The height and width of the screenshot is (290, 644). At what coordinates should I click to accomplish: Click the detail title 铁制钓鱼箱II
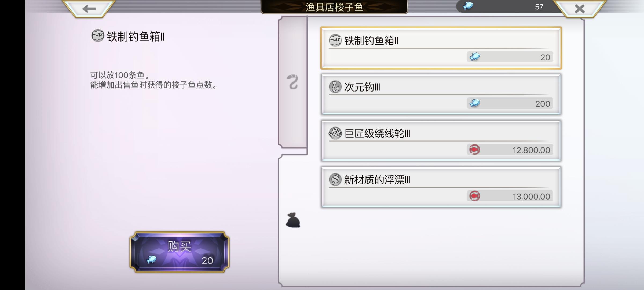(136, 37)
